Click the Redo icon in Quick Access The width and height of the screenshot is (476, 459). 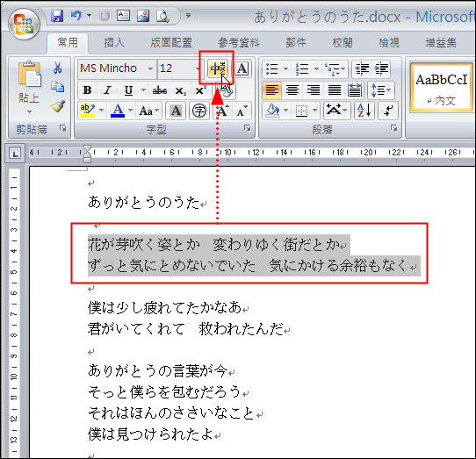click(x=105, y=16)
